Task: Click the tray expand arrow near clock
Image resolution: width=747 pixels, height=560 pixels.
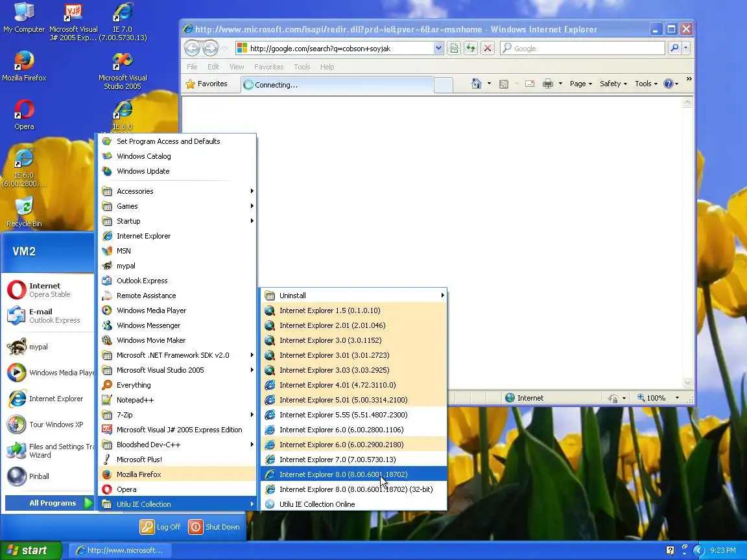Action: (x=698, y=550)
